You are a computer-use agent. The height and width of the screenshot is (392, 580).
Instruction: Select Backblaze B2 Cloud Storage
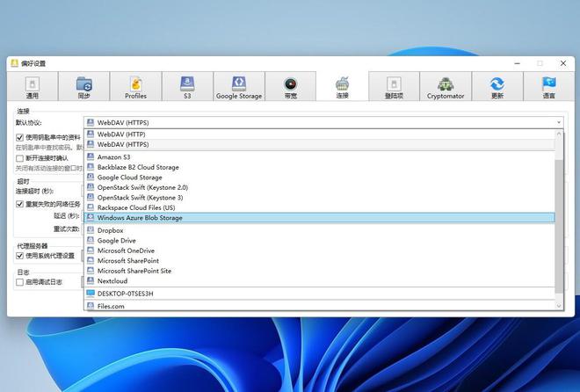[320, 167]
